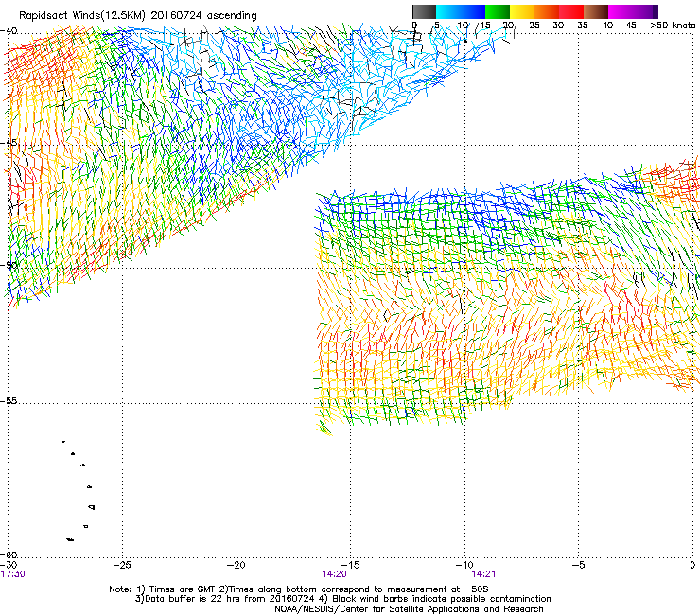Click the '-55' latitude axis label

9,400
